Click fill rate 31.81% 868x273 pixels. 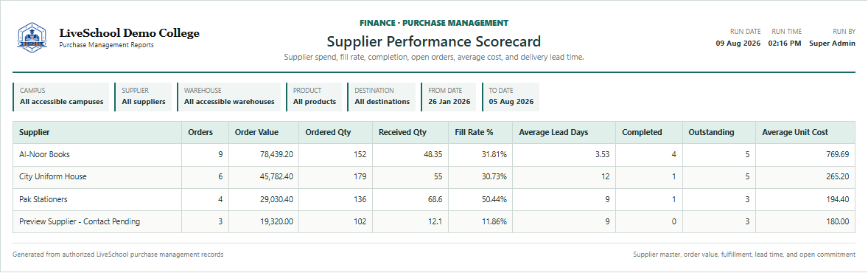494,155
